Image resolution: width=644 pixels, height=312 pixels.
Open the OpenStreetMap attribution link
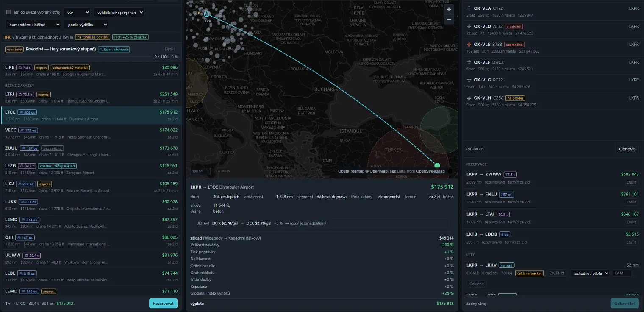(x=430, y=171)
